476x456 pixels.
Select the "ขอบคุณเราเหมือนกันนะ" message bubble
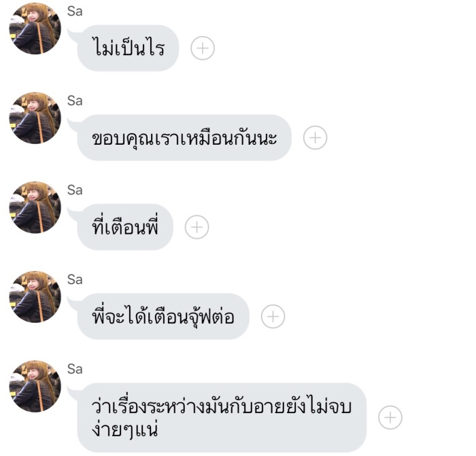pyautogui.click(x=184, y=137)
